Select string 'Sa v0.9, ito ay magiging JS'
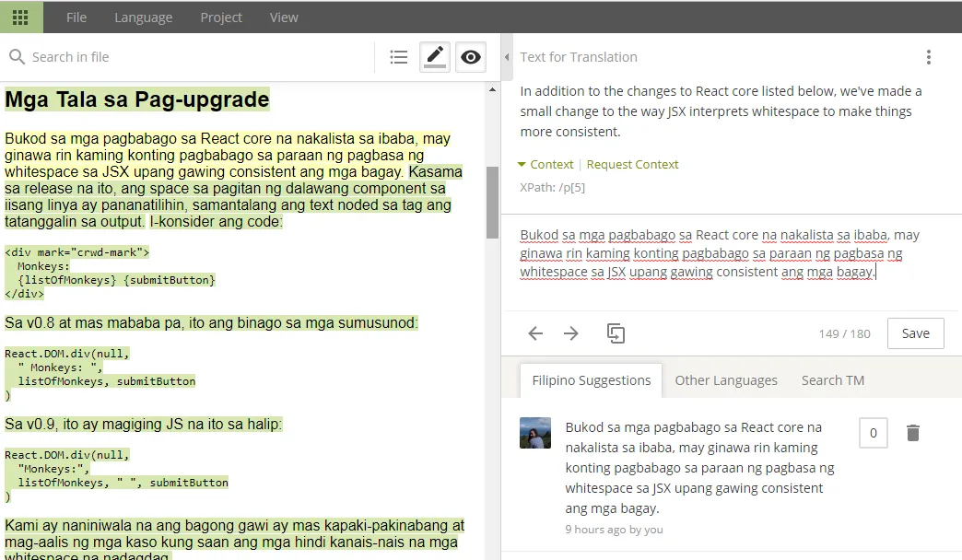The height and width of the screenshot is (560, 962). pos(144,424)
